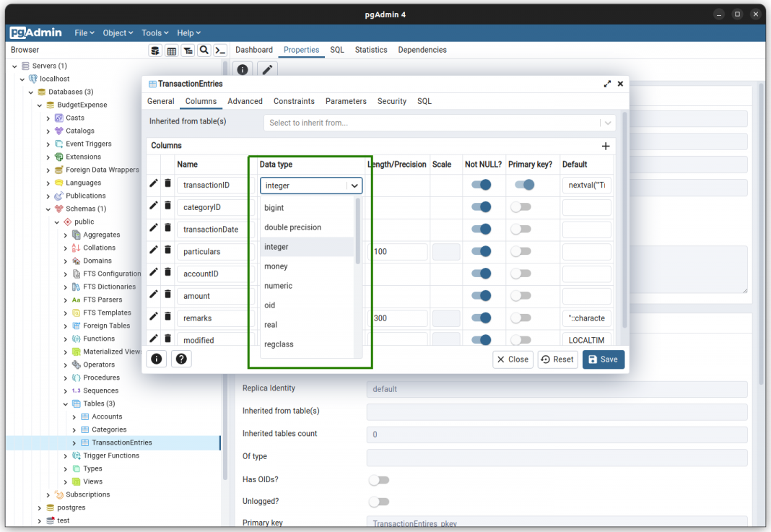Collapse the Tables (3) tree node
This screenshot has width=771, height=532.
pyautogui.click(x=65, y=404)
